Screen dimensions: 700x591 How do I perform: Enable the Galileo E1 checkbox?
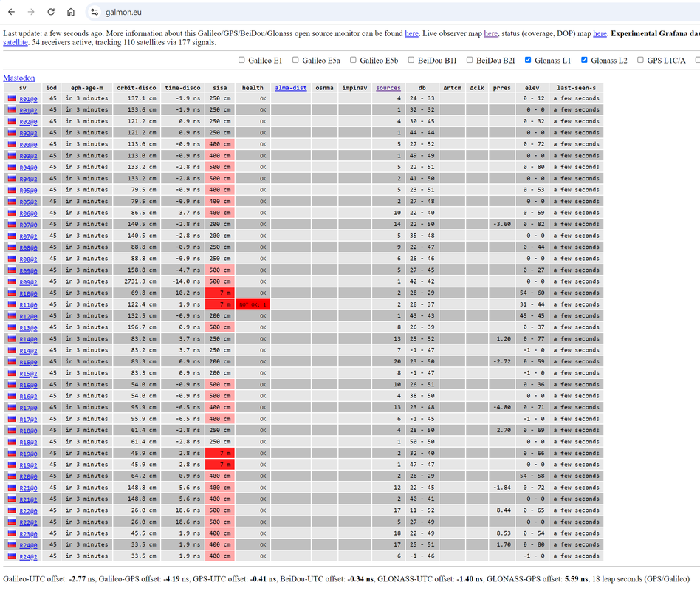point(241,60)
